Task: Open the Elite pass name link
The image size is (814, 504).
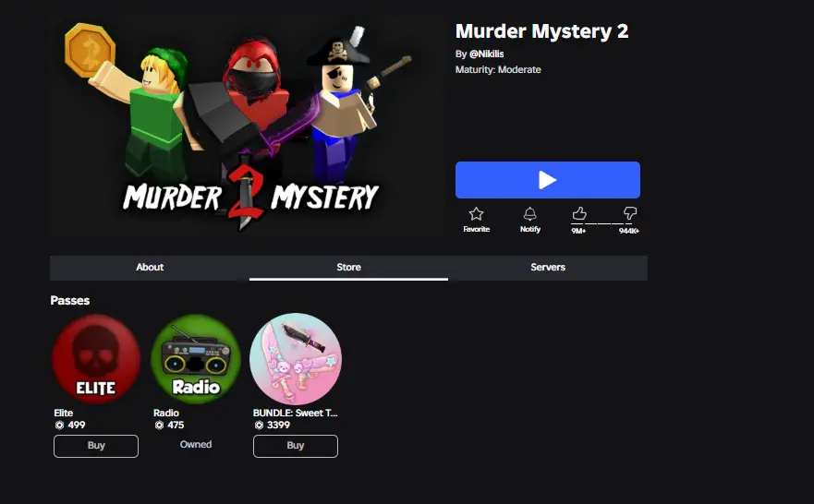Action: coord(64,413)
